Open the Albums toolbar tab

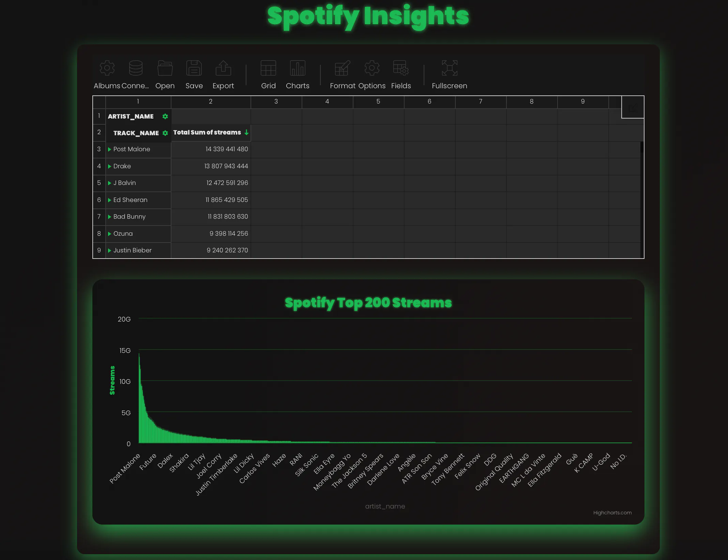coord(107,75)
